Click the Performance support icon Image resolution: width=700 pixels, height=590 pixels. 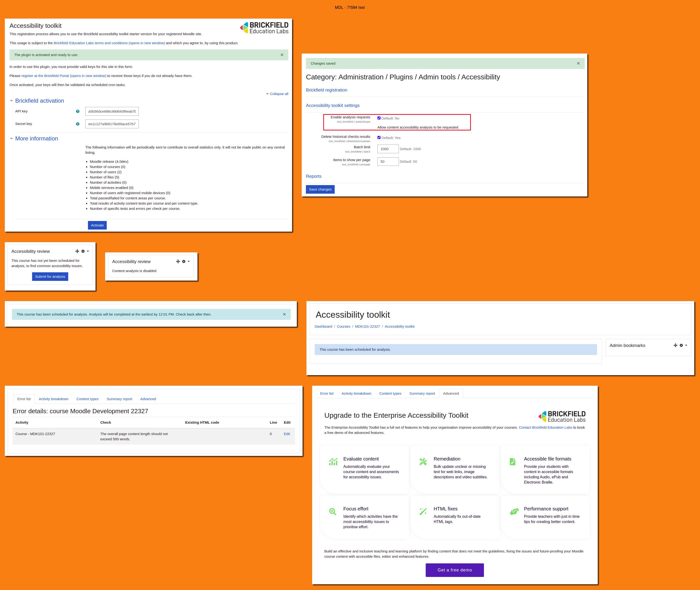[x=514, y=511]
